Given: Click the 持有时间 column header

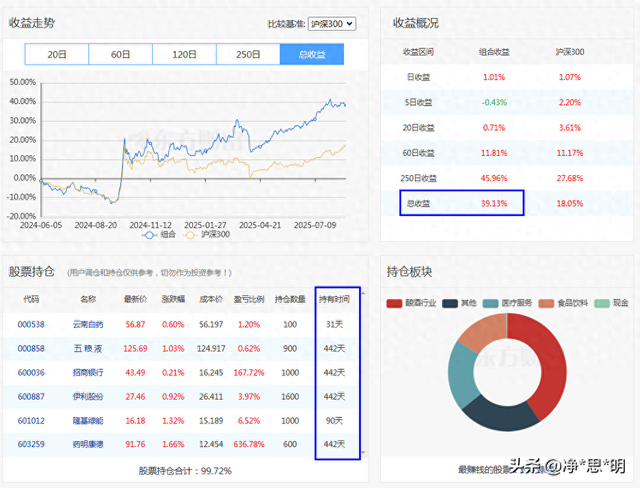Looking at the screenshot, I should click(x=333, y=298).
